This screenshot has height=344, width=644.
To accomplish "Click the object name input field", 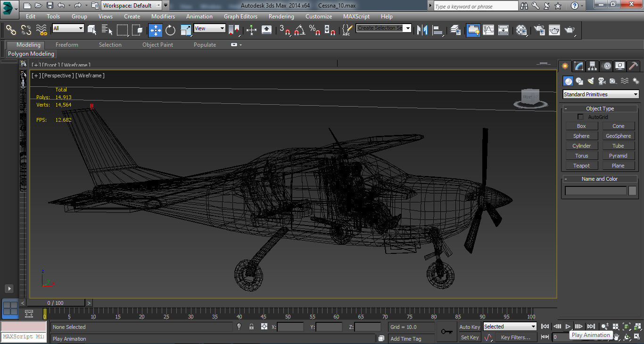I will [596, 191].
